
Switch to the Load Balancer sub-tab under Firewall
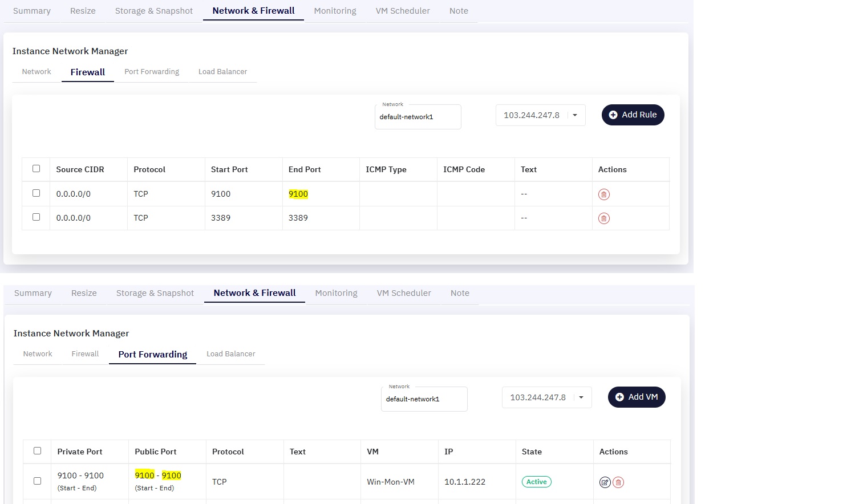click(223, 72)
